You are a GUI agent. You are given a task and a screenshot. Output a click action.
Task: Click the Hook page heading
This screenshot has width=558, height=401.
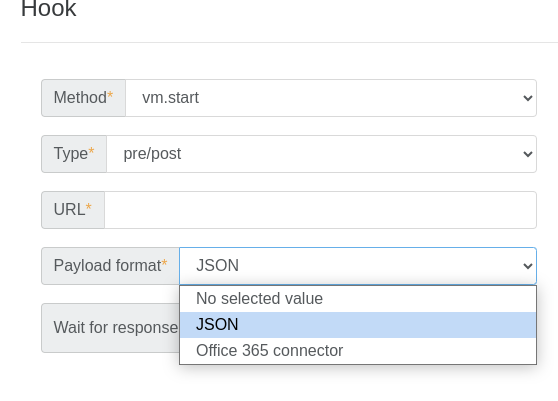click(x=49, y=8)
